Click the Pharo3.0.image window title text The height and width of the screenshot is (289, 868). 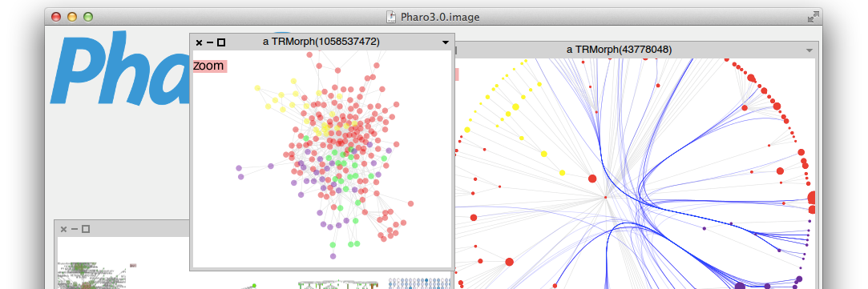[x=440, y=17]
